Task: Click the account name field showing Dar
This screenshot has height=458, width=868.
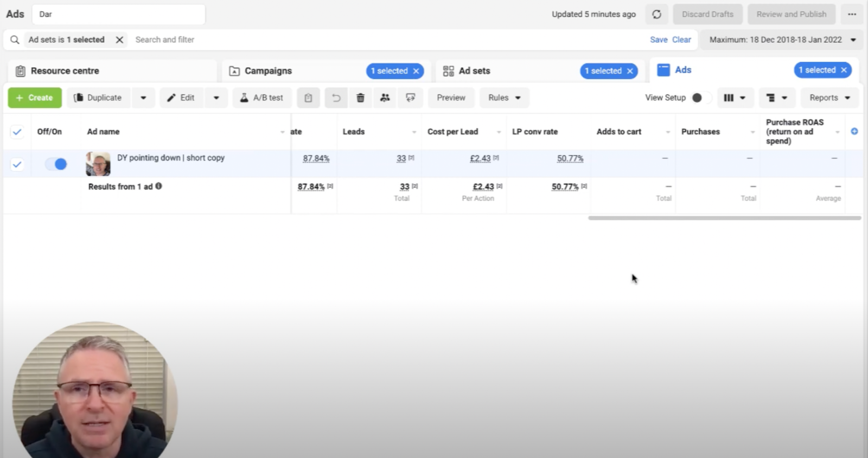Action: 118,14
